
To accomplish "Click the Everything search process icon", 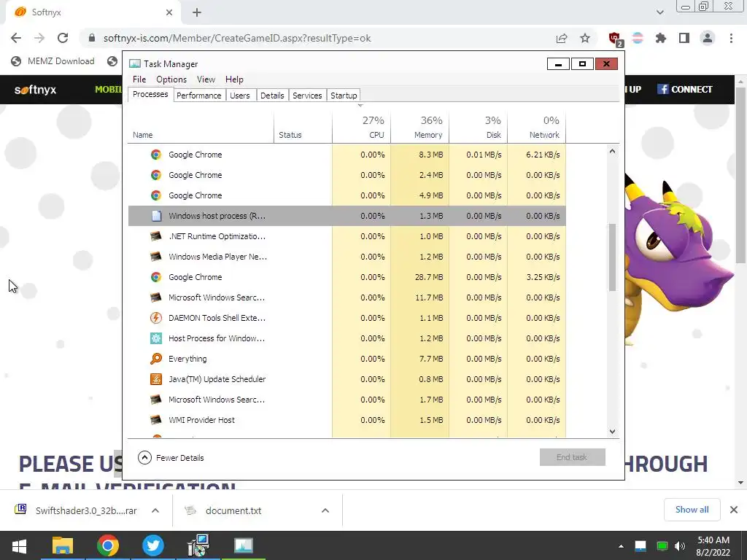I will pos(156,359).
